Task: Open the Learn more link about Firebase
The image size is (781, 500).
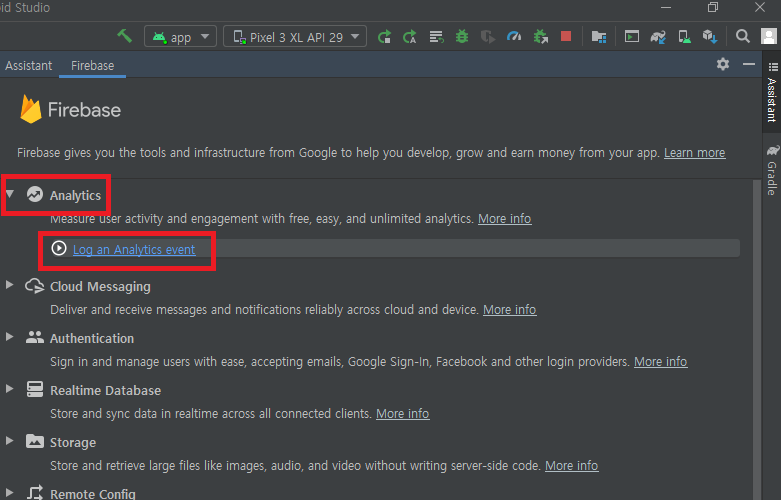Action: [694, 153]
